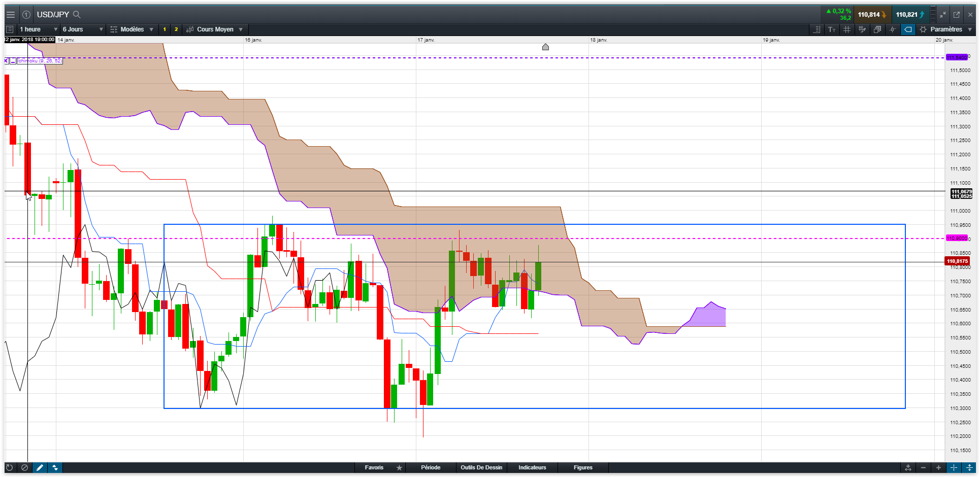Toggle the up-down arrows tool in bottom bar

click(55, 467)
